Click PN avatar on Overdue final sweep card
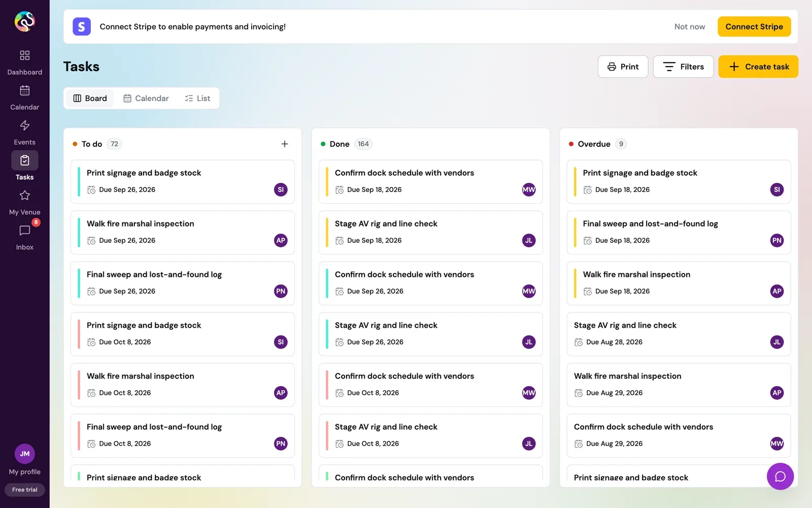 pos(777,240)
